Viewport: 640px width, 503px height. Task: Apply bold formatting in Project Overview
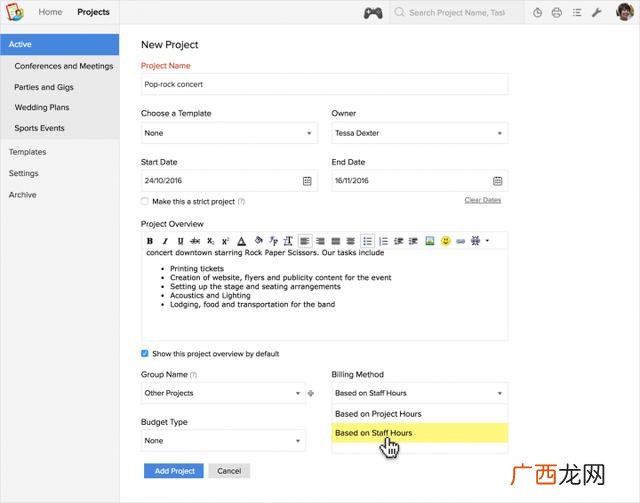150,241
